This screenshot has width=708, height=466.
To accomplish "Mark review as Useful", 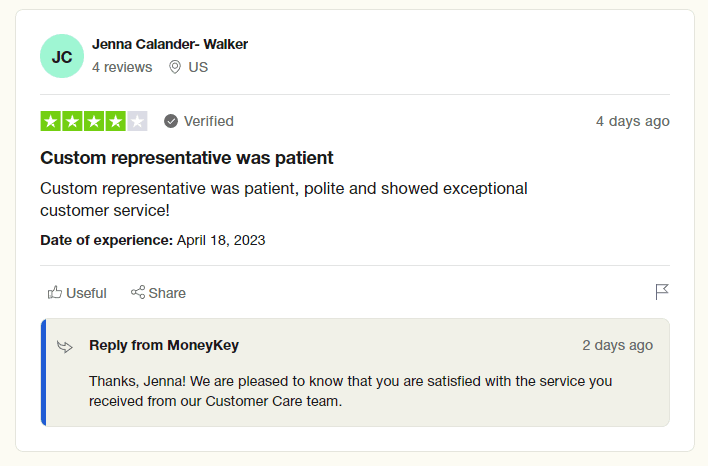I will [x=86, y=293].
